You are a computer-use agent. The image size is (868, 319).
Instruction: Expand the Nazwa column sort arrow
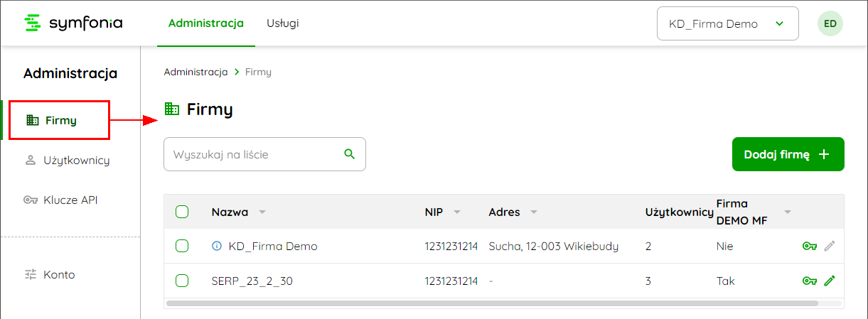coord(262,212)
